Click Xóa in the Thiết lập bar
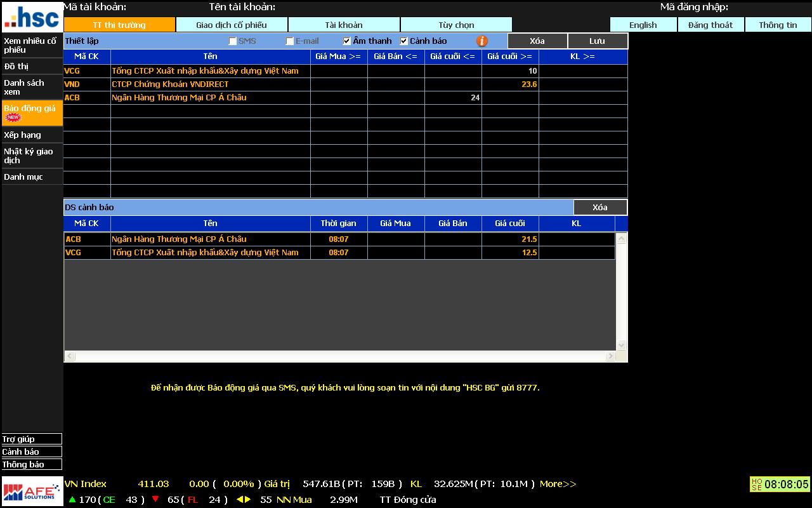Viewport: 812px width, 508px height. click(537, 41)
